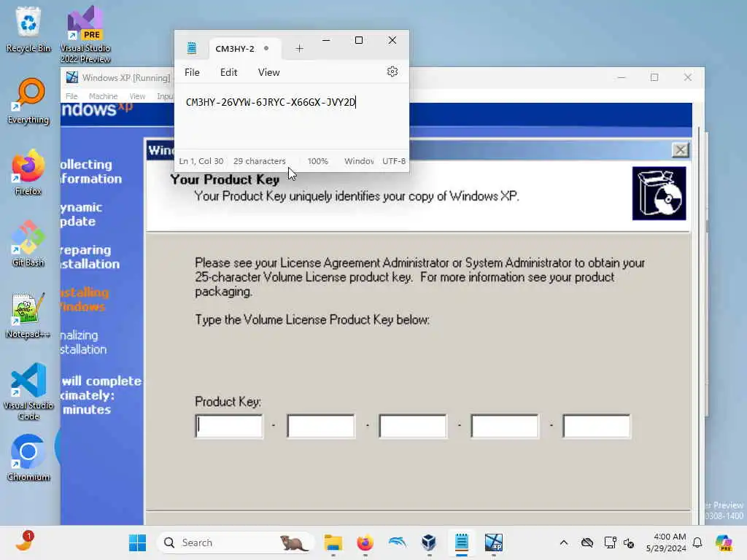The width and height of the screenshot is (747, 560).
Task: Launch Chromium desktop shortcut
Action: coord(28,458)
